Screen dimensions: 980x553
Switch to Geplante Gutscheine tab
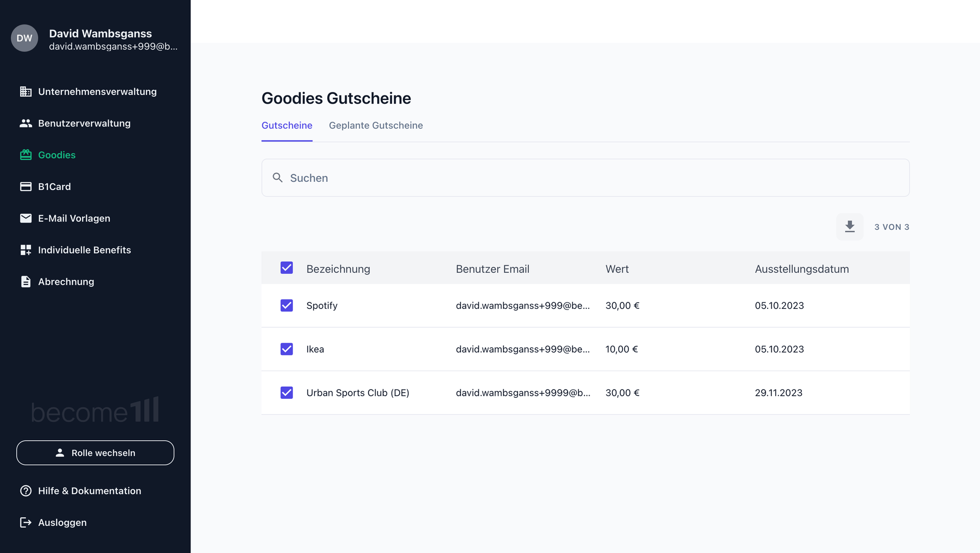(x=376, y=126)
